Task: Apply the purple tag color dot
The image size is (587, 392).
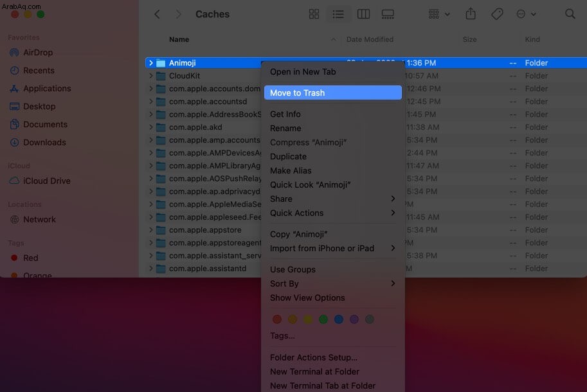Action: pyautogui.click(x=354, y=319)
